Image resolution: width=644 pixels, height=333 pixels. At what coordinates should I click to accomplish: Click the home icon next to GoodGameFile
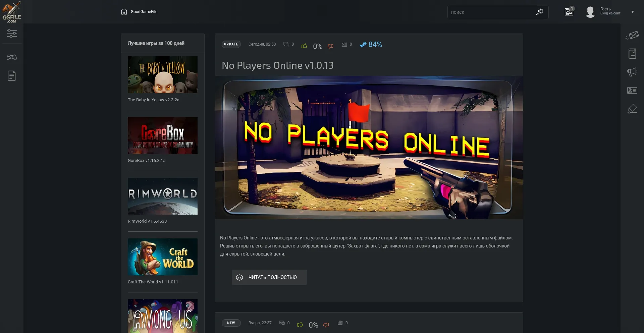124,12
